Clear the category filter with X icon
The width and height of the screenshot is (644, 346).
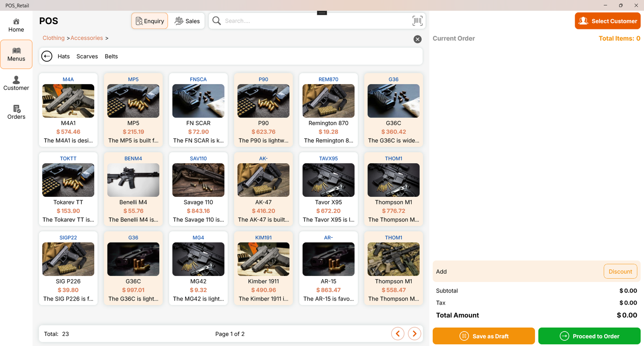[x=417, y=39]
